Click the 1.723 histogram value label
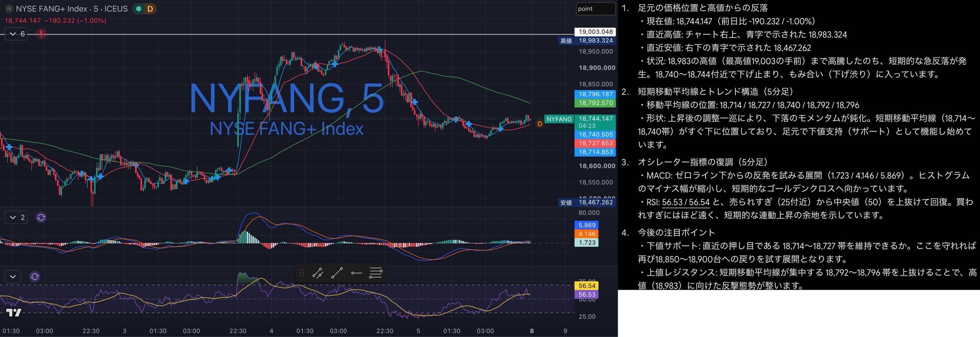Image resolution: width=980 pixels, height=337 pixels. [587, 243]
